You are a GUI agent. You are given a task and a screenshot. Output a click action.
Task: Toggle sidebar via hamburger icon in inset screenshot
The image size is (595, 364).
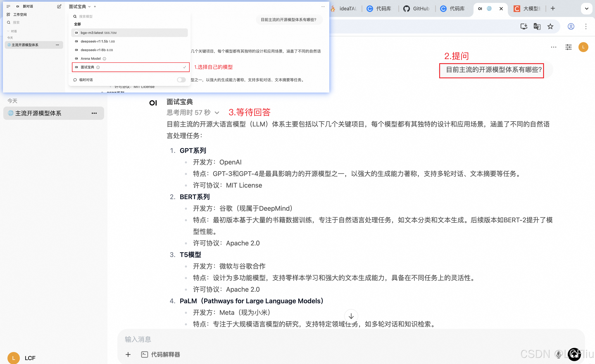pos(8,7)
